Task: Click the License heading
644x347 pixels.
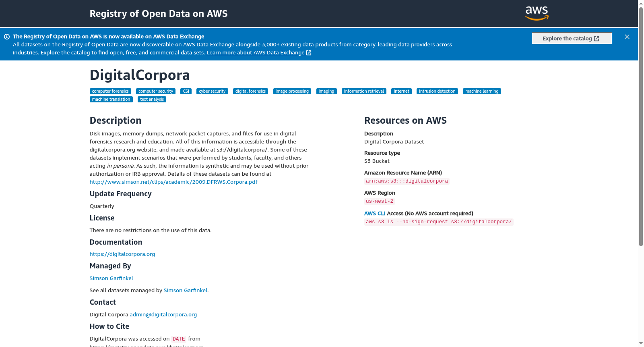Action: pos(102,218)
